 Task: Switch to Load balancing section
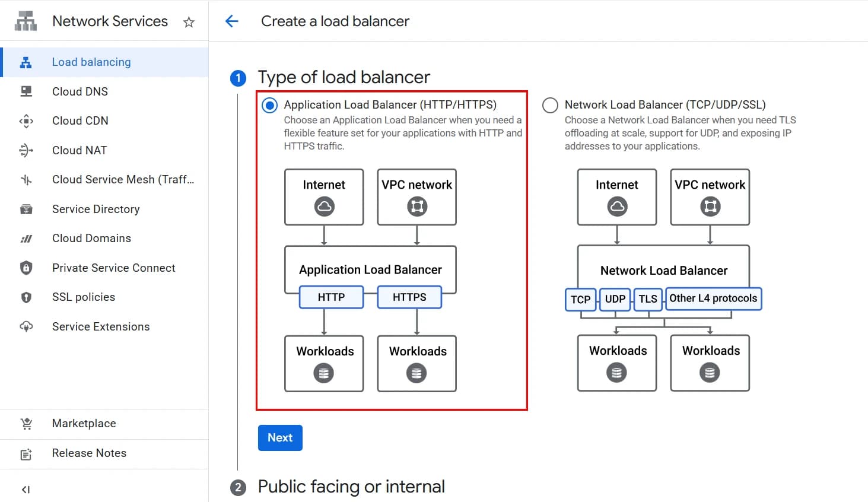click(x=91, y=62)
